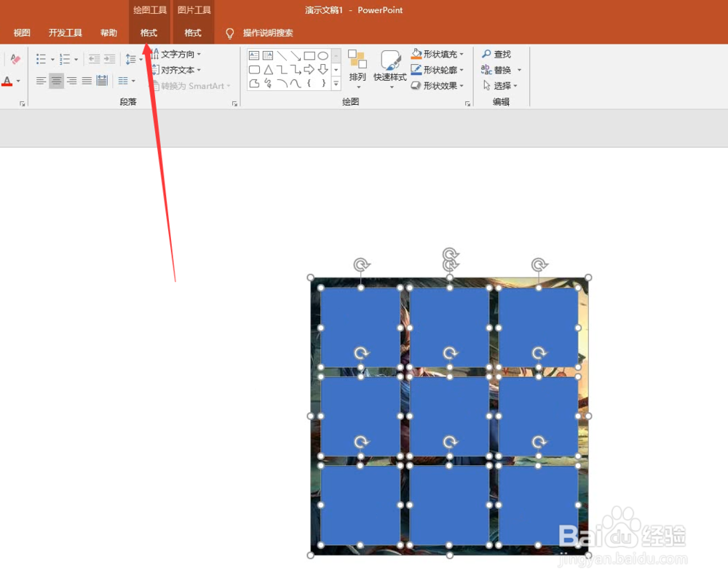The height and width of the screenshot is (584, 728).
Task: Align text to the left
Action: 41,82
